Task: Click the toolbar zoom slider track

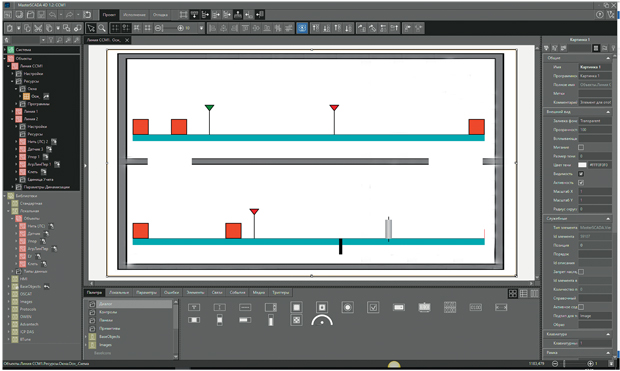Action: pyautogui.click(x=169, y=28)
